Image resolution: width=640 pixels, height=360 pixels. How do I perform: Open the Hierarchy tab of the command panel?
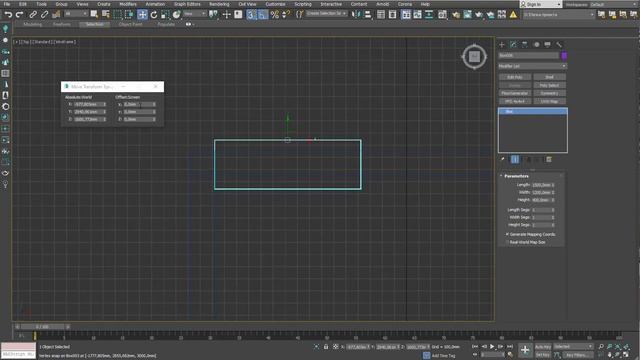pyautogui.click(x=525, y=44)
